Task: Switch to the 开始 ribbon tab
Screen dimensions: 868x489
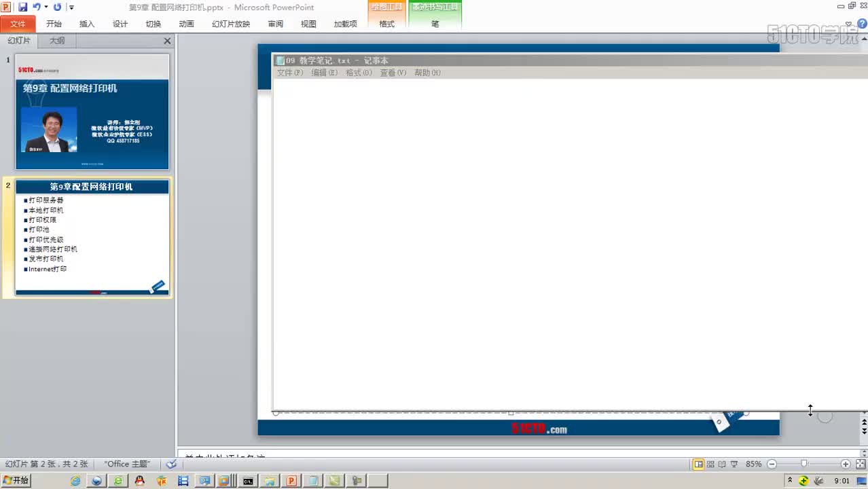Action: click(54, 24)
